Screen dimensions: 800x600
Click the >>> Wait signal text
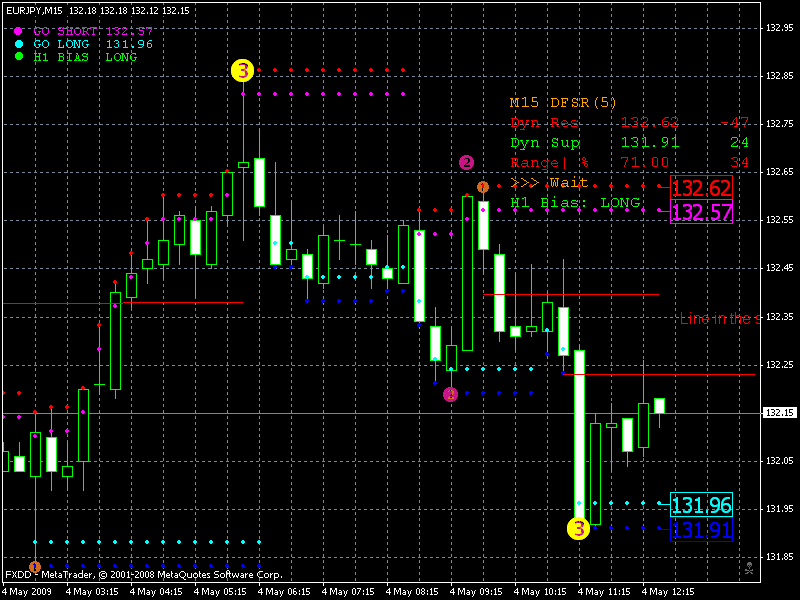point(549,182)
